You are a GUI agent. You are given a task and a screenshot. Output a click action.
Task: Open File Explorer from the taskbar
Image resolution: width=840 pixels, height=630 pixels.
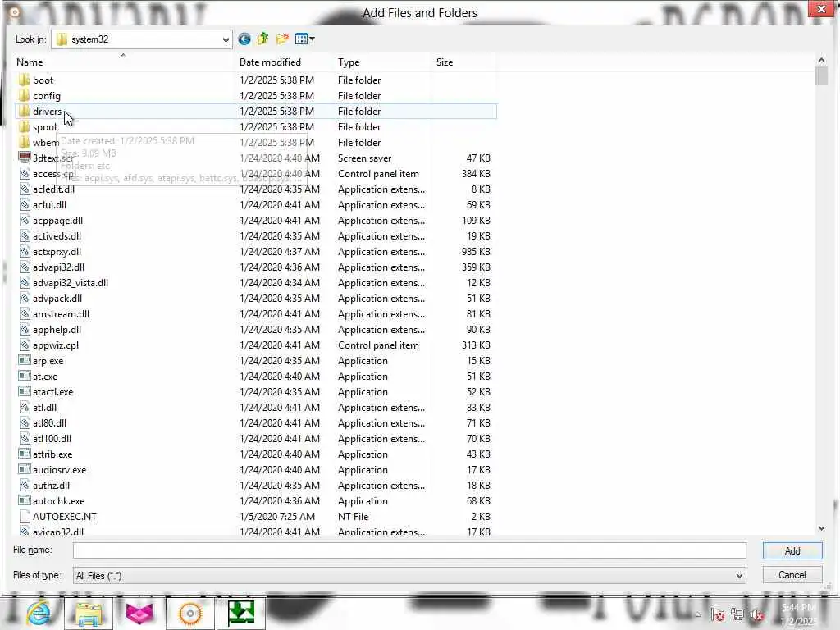[x=89, y=614]
